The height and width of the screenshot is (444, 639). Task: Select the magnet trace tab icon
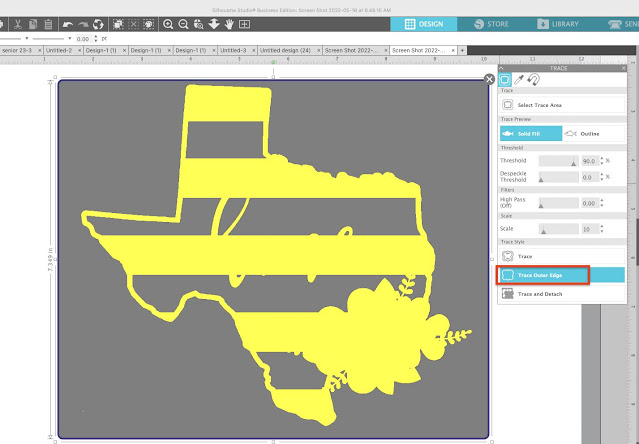pyautogui.click(x=533, y=79)
